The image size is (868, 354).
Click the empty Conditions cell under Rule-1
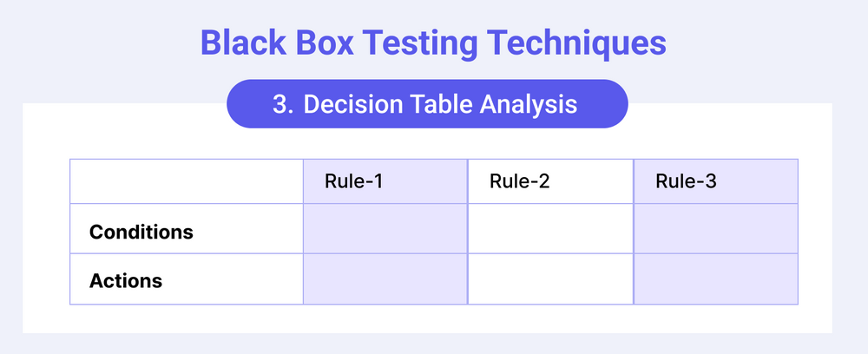click(x=385, y=229)
